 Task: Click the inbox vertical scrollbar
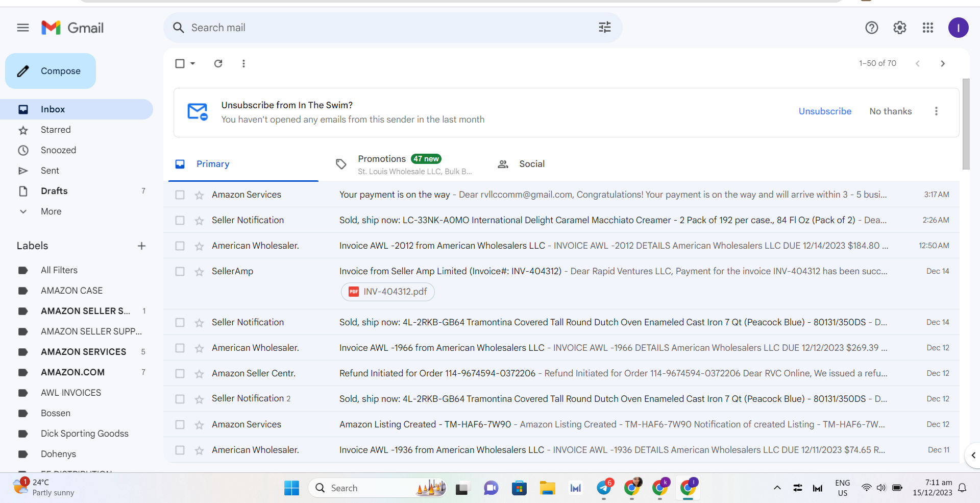[966, 124]
